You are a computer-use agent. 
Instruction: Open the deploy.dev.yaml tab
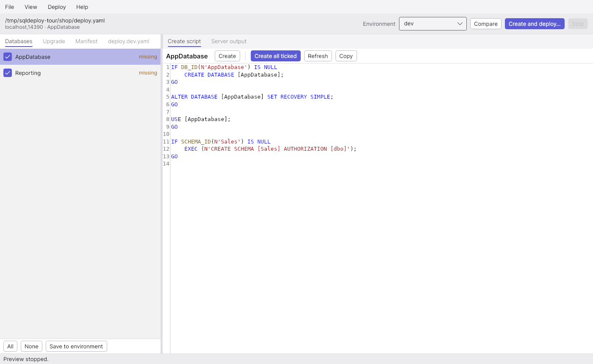[129, 41]
